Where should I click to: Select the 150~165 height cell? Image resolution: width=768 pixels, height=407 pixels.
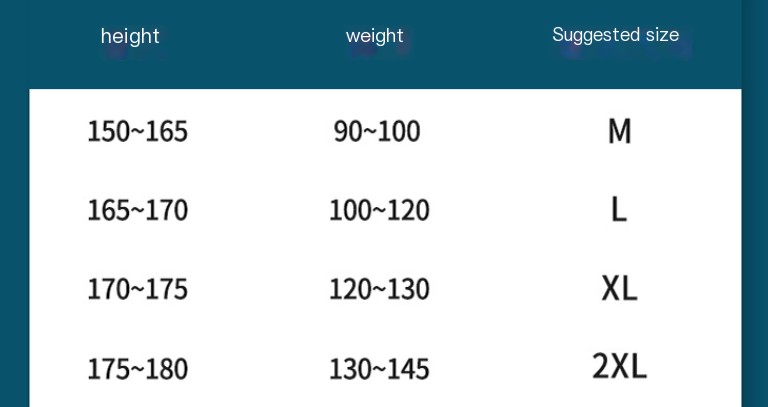coord(137,132)
